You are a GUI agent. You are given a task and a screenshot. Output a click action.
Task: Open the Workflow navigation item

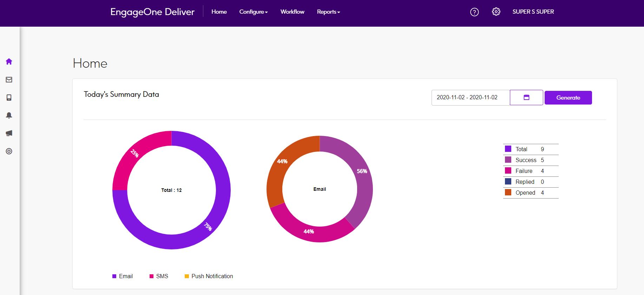293,12
